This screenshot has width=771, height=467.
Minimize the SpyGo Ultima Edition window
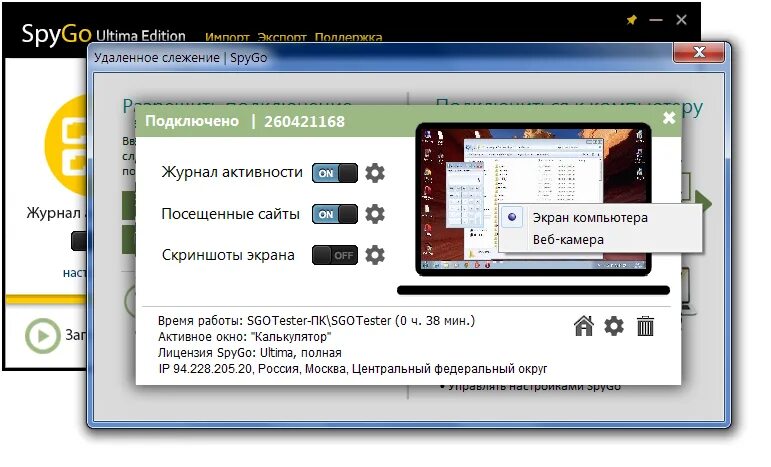656,20
